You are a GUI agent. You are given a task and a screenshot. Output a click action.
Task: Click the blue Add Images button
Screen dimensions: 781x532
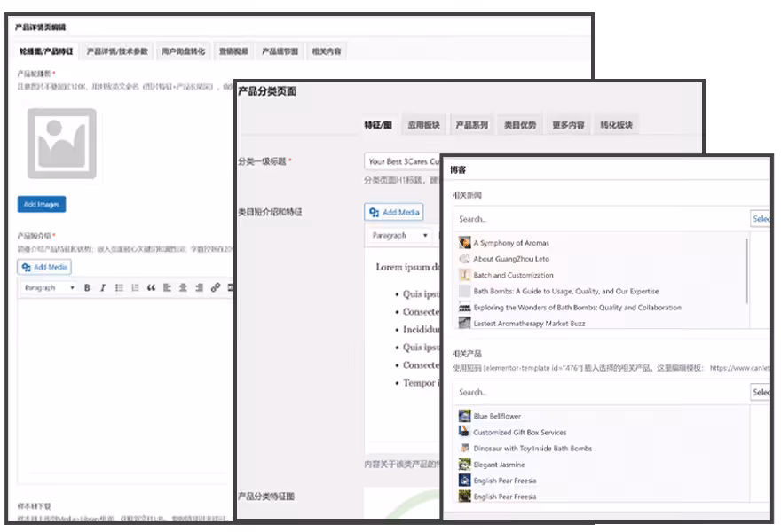[42, 204]
